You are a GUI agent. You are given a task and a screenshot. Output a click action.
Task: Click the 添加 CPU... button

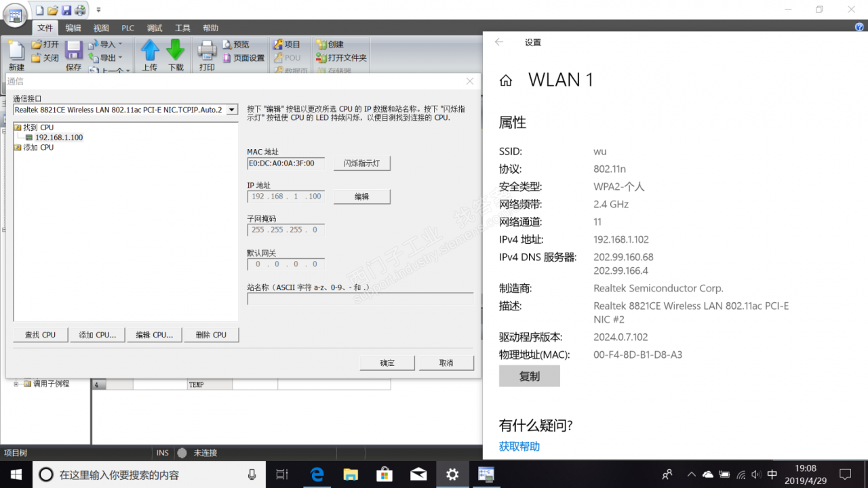(x=98, y=335)
